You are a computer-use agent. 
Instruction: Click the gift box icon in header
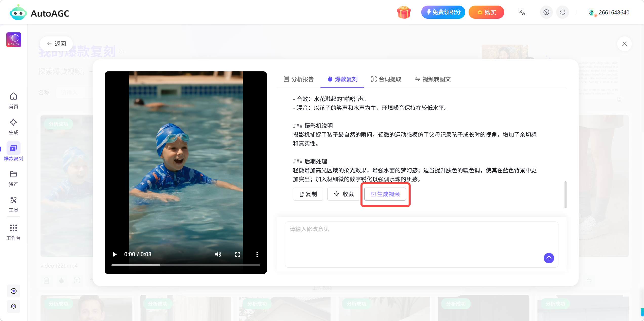[x=404, y=12]
